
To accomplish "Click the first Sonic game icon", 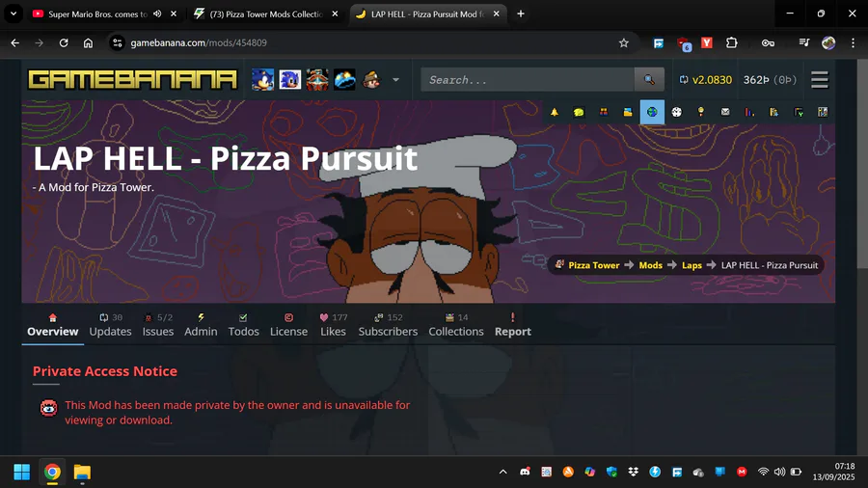I will pos(262,80).
